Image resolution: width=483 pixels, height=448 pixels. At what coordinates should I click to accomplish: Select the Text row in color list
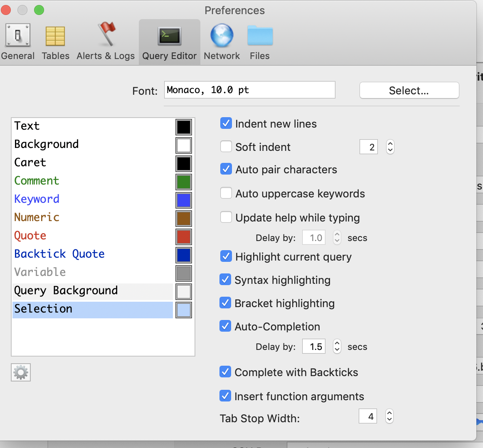click(x=93, y=126)
